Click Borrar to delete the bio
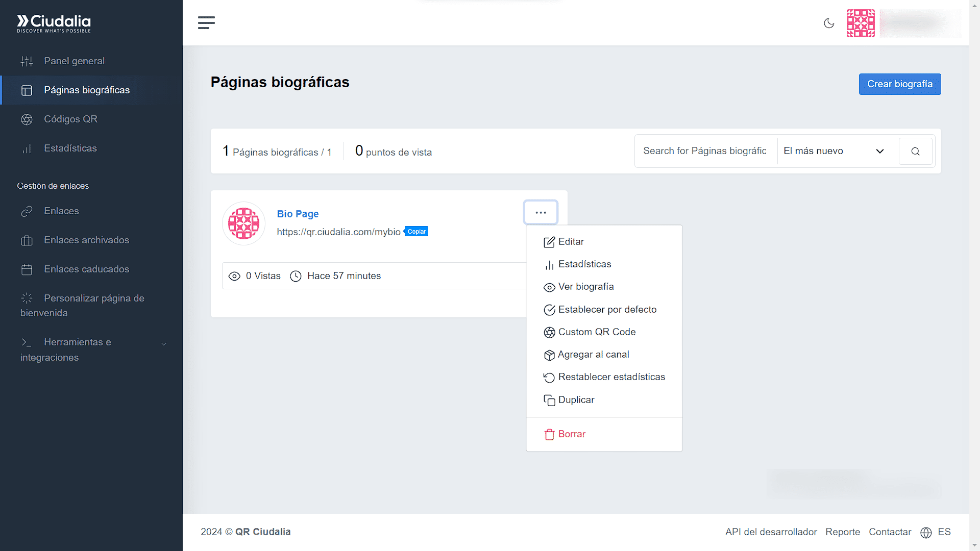 pyautogui.click(x=571, y=434)
